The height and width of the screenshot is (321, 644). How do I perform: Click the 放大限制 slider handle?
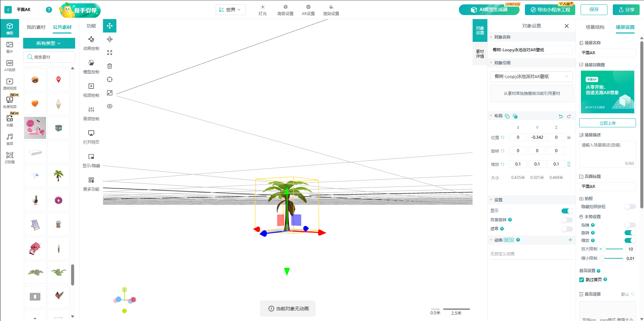pos(603,249)
